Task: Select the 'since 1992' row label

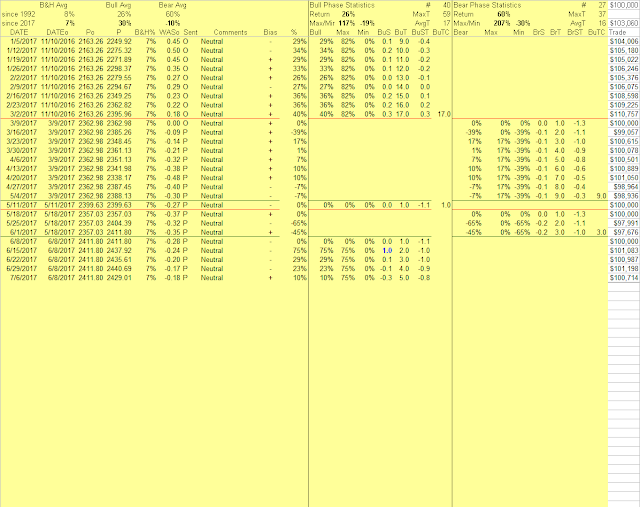Action: [19, 14]
